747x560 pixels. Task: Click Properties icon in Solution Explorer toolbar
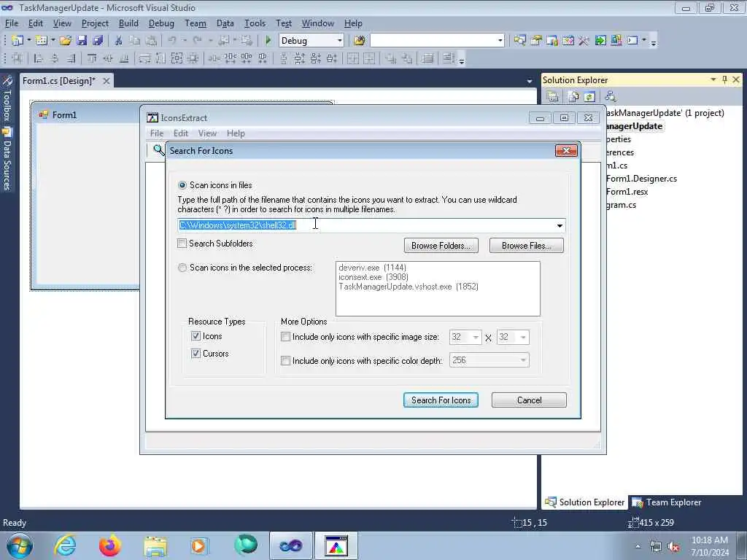tap(553, 97)
